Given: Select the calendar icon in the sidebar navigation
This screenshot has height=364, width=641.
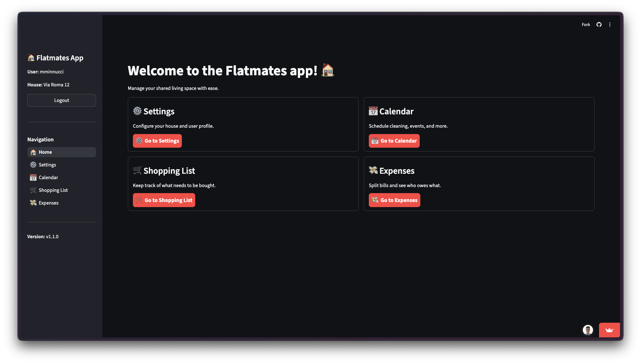Looking at the screenshot, I should pyautogui.click(x=33, y=177).
